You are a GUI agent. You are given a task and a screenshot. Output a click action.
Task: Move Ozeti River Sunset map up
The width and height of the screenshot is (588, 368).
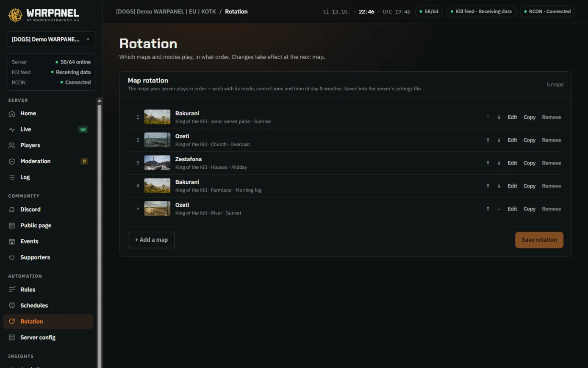[x=488, y=209]
